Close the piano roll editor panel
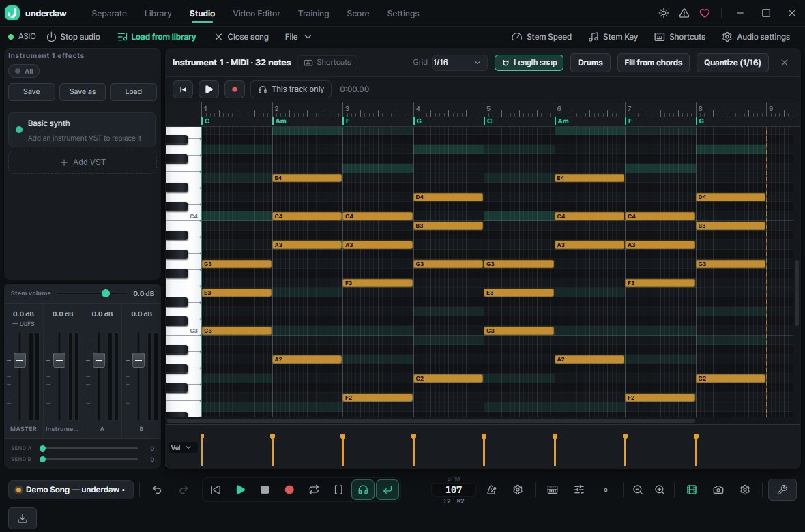805x532 pixels. pyautogui.click(x=784, y=63)
